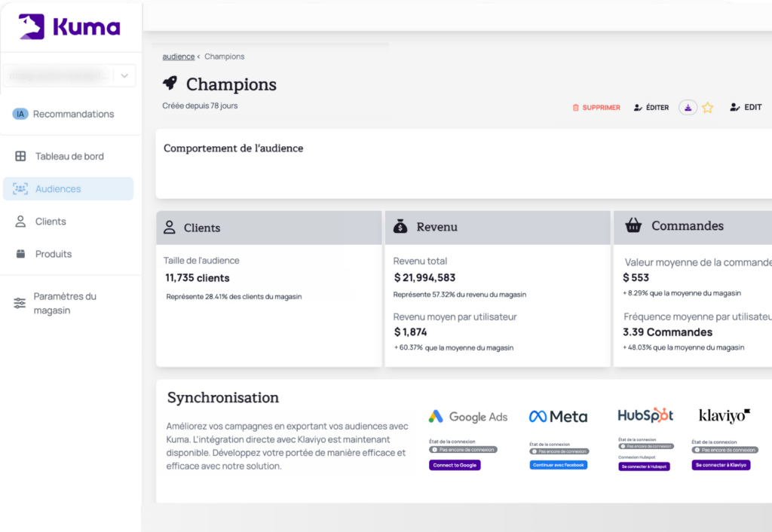Open the audience breadcrumb link
772x532 pixels.
[178, 56]
